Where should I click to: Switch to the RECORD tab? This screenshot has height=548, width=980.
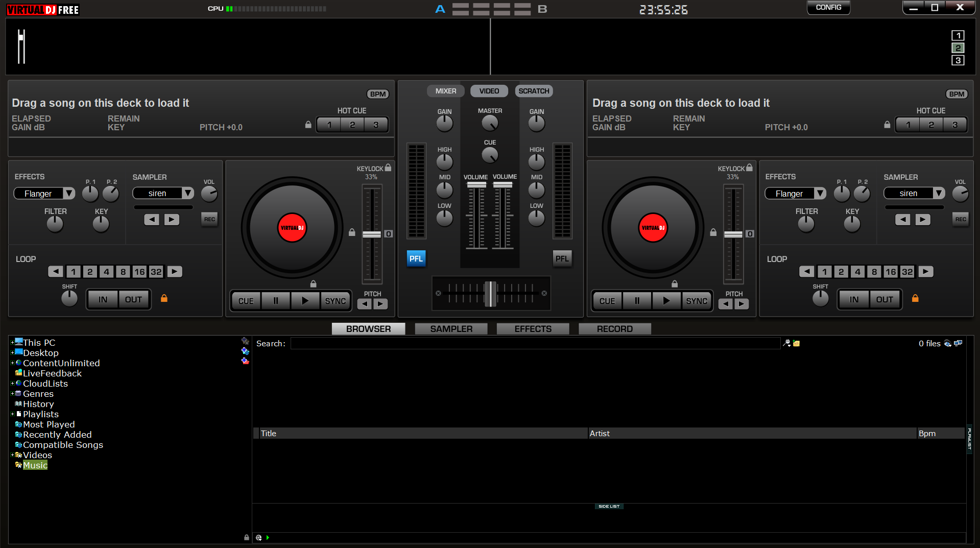click(x=615, y=329)
